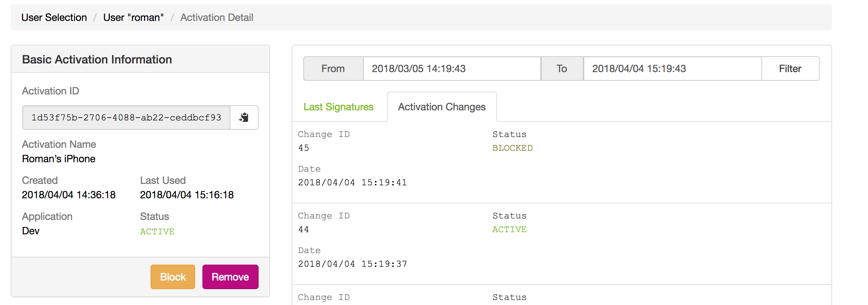868x305 pixels.
Task: Remove the activation Roman's iPhone
Action: point(230,277)
